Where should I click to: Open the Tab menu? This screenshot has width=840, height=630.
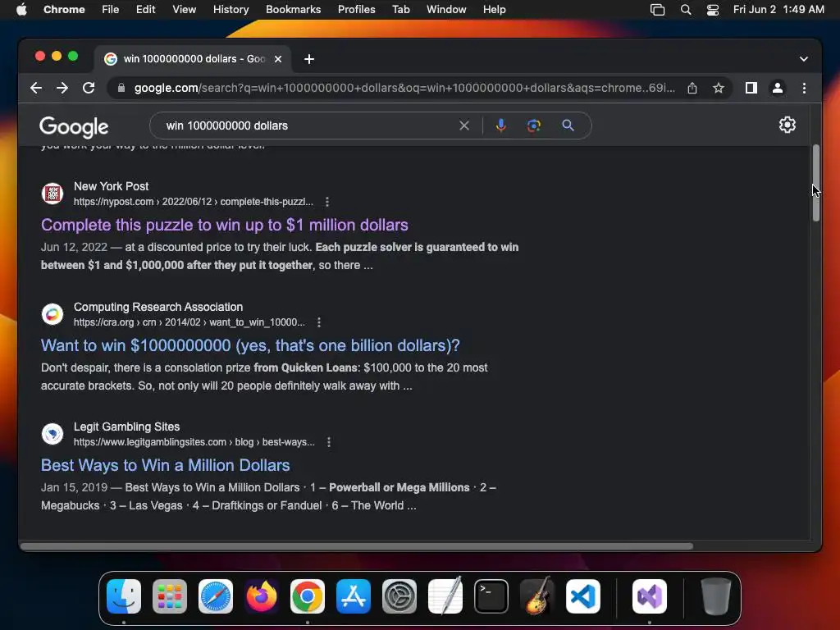click(400, 10)
